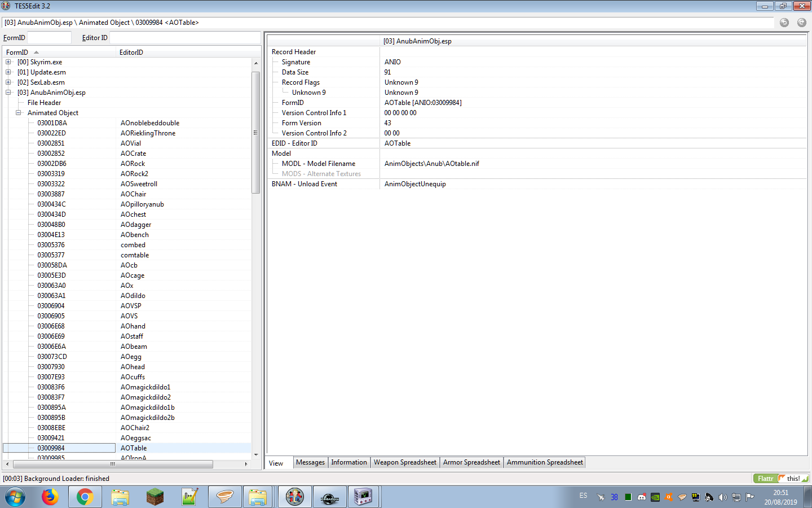The width and height of the screenshot is (812, 508).
Task: Open the Action Center flag icon
Action: [750, 497]
